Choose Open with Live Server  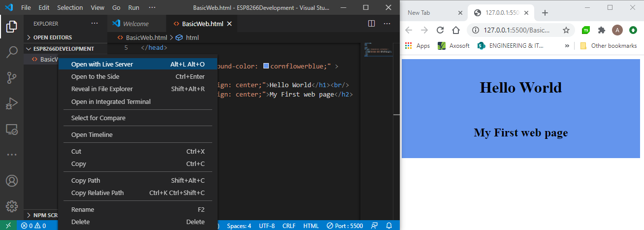[x=102, y=64]
